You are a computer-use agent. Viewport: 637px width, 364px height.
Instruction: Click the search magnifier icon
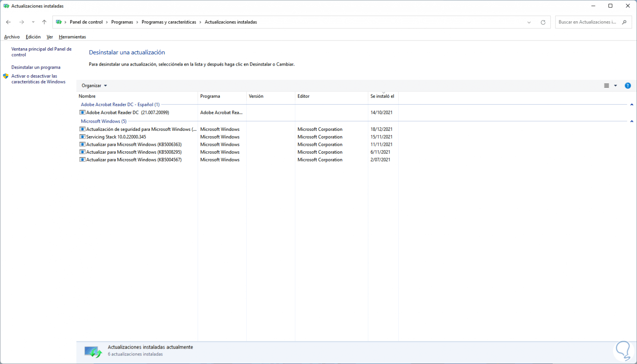624,22
